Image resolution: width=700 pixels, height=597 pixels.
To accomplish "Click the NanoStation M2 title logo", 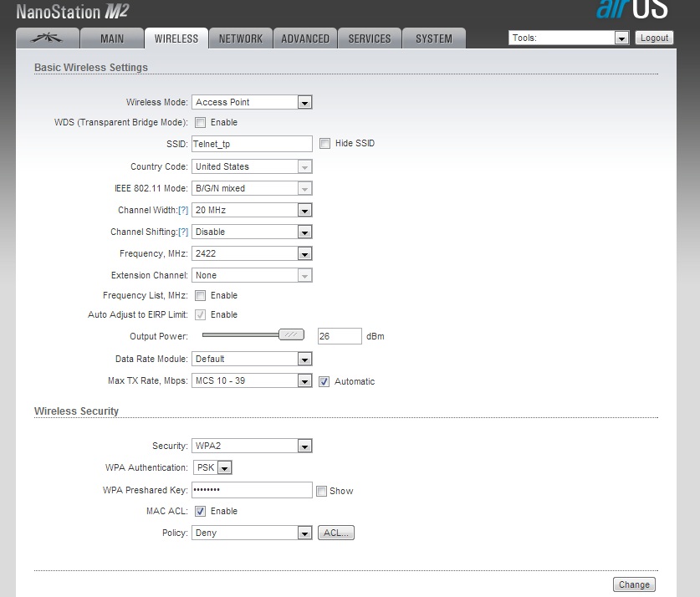I will (x=72, y=11).
